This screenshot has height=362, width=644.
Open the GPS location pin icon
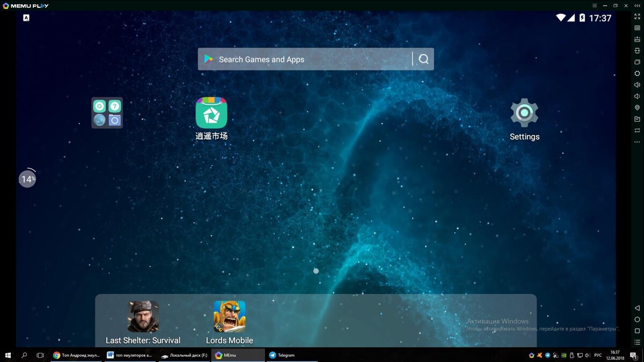637,108
